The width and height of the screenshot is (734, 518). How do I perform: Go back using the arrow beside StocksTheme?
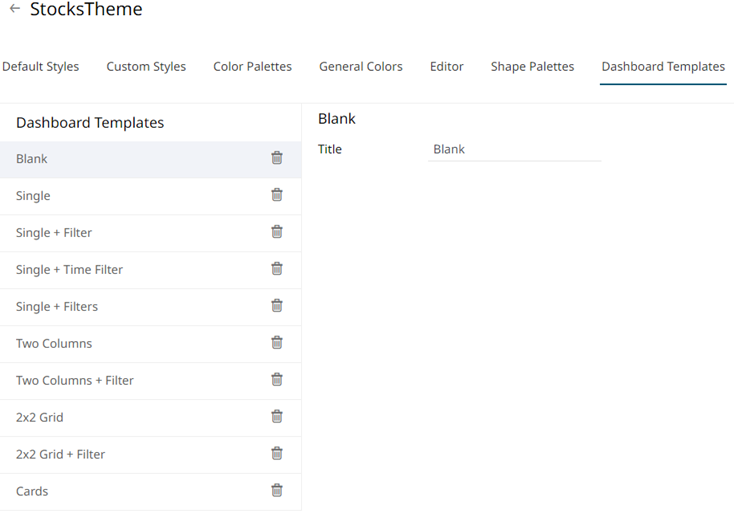pos(15,9)
